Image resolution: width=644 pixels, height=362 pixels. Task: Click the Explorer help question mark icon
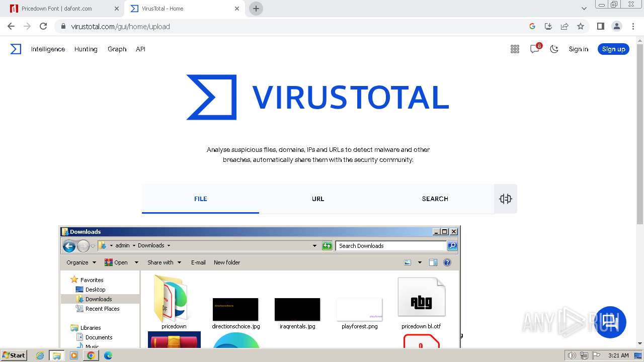point(447,262)
